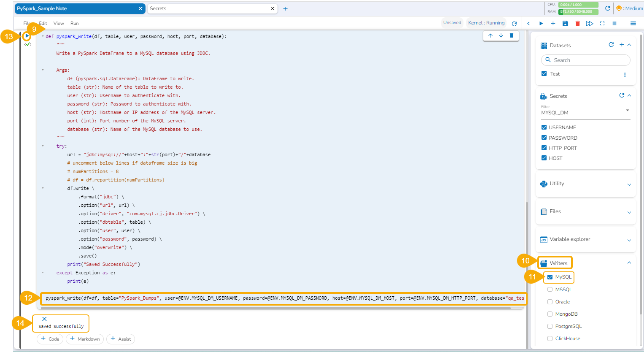Click the Markdown button to add a cell
This screenshot has width=644, height=352.
coord(85,339)
